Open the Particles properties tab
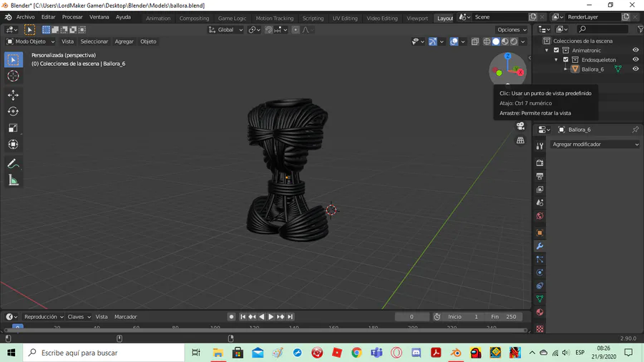 [x=540, y=260]
